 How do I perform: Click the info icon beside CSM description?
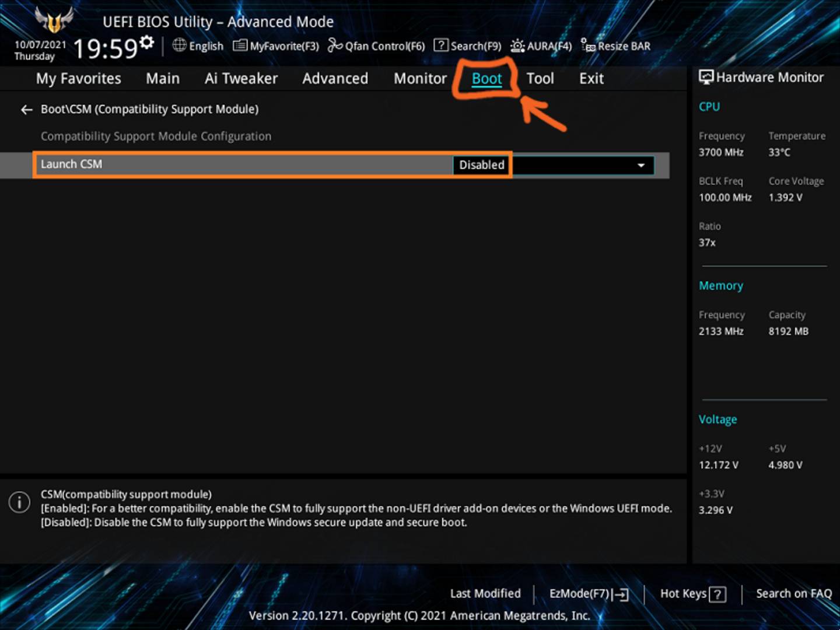[x=19, y=502]
